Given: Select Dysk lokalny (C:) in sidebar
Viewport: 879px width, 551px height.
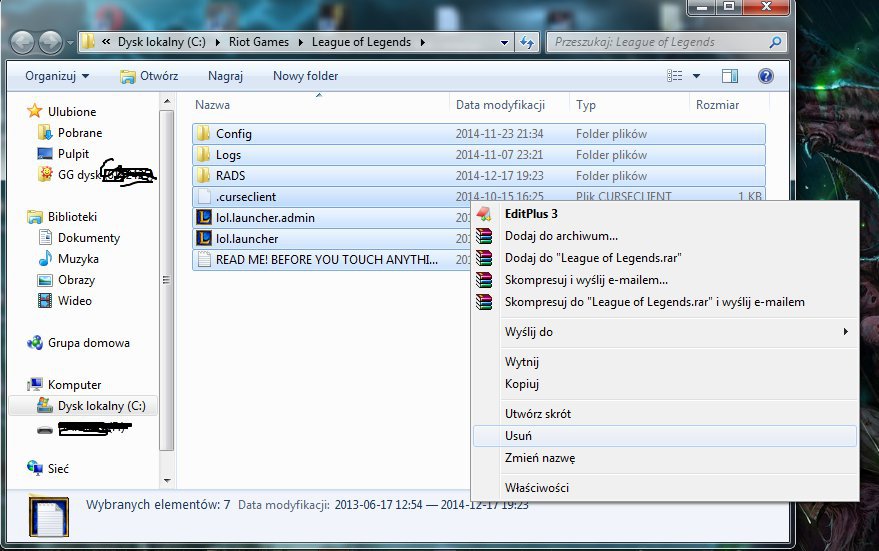Looking at the screenshot, I should (x=83, y=406).
